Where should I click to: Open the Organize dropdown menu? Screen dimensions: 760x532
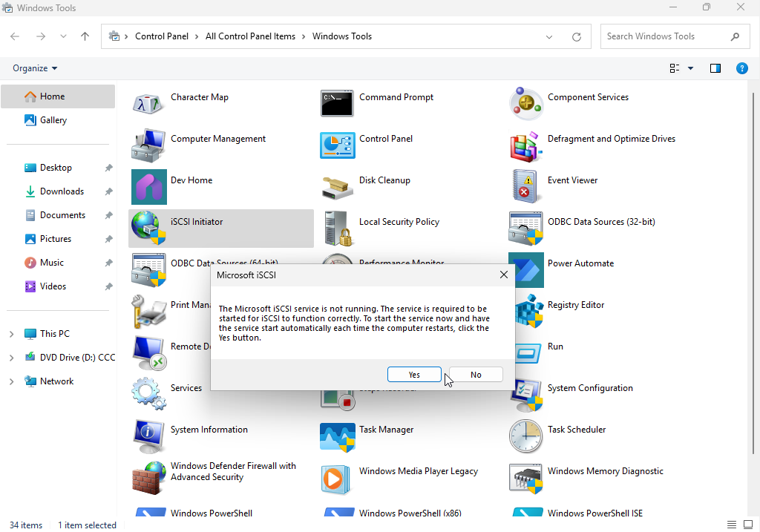[x=35, y=68]
